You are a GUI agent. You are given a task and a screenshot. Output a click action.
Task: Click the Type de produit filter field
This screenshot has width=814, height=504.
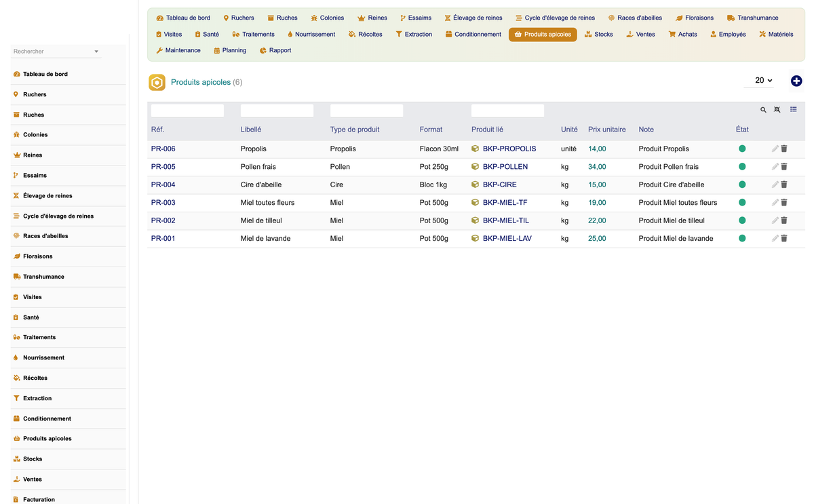coord(366,111)
